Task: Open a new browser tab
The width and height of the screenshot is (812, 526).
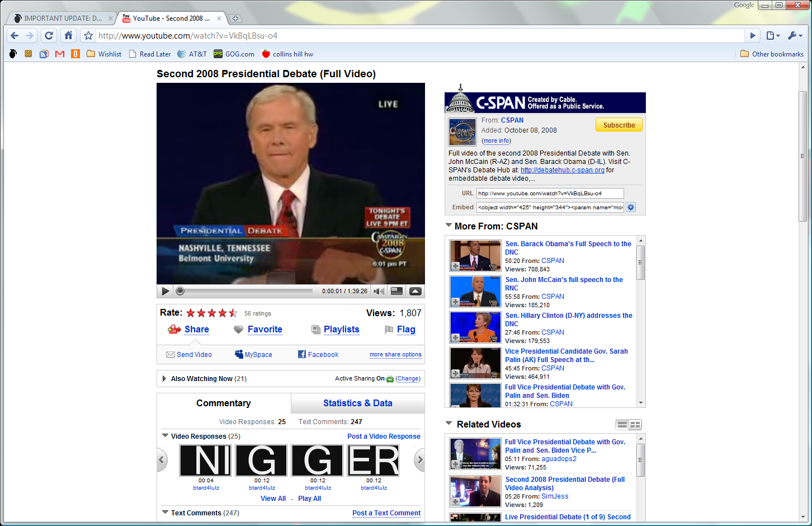Action: (235, 18)
